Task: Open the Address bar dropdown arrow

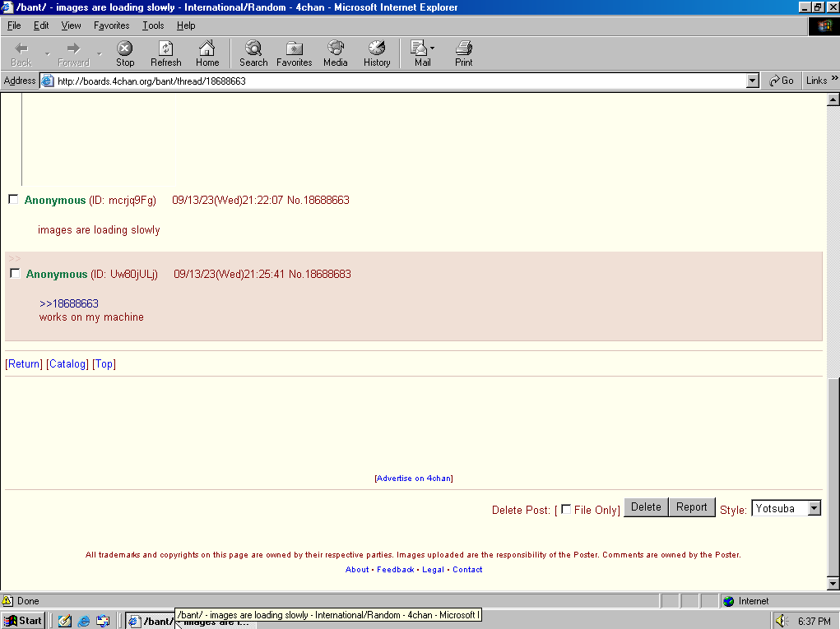Action: pos(752,81)
